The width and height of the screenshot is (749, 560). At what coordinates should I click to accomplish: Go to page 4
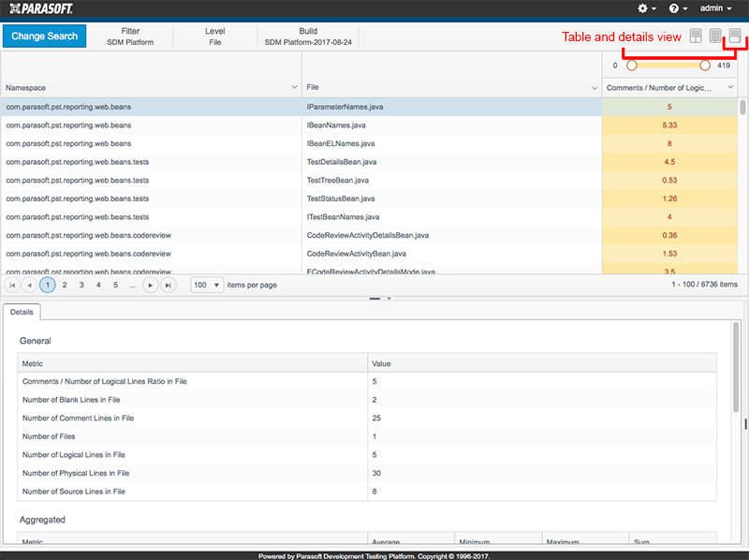(98, 286)
